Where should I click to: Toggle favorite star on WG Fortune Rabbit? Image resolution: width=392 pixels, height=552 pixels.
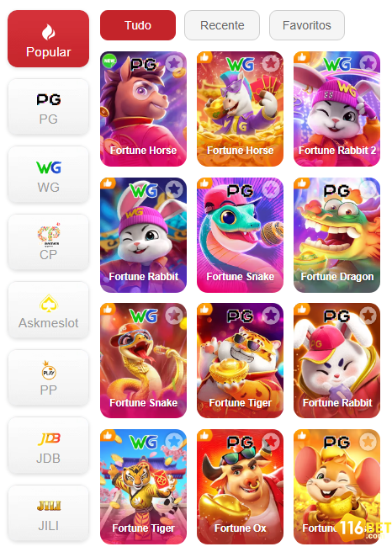[174, 189]
